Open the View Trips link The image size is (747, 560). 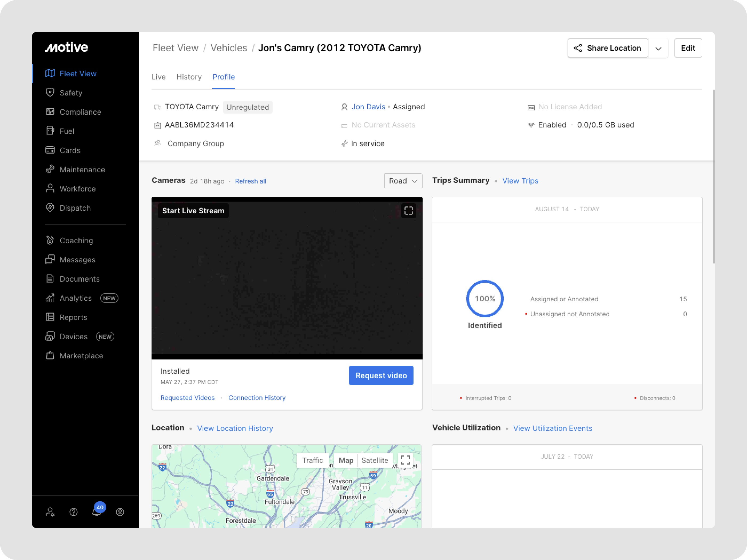coord(520,181)
